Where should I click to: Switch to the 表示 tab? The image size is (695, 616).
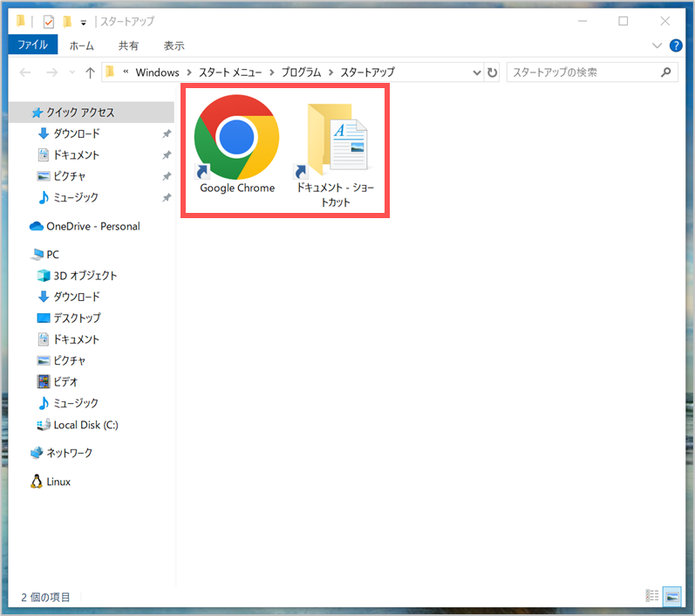(x=174, y=45)
